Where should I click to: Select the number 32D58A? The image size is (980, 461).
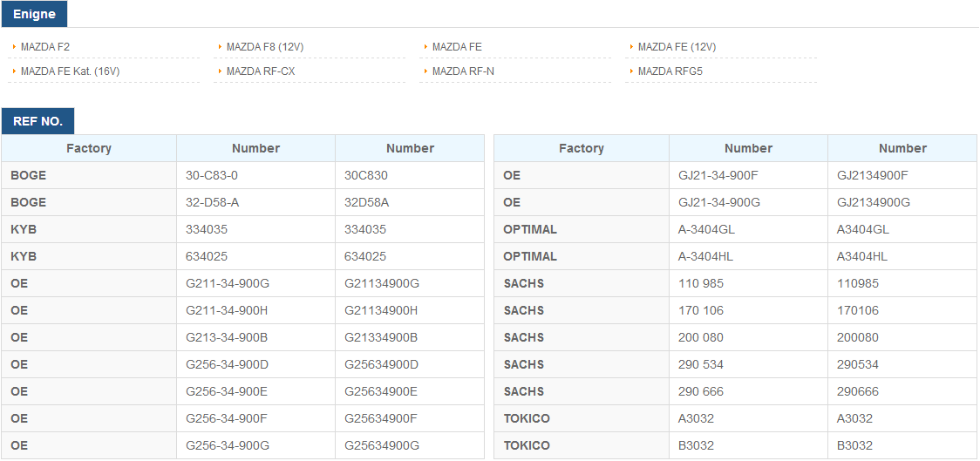tap(367, 202)
